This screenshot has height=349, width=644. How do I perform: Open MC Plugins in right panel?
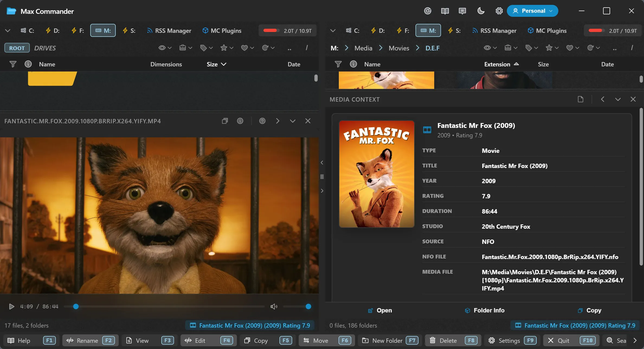(547, 31)
